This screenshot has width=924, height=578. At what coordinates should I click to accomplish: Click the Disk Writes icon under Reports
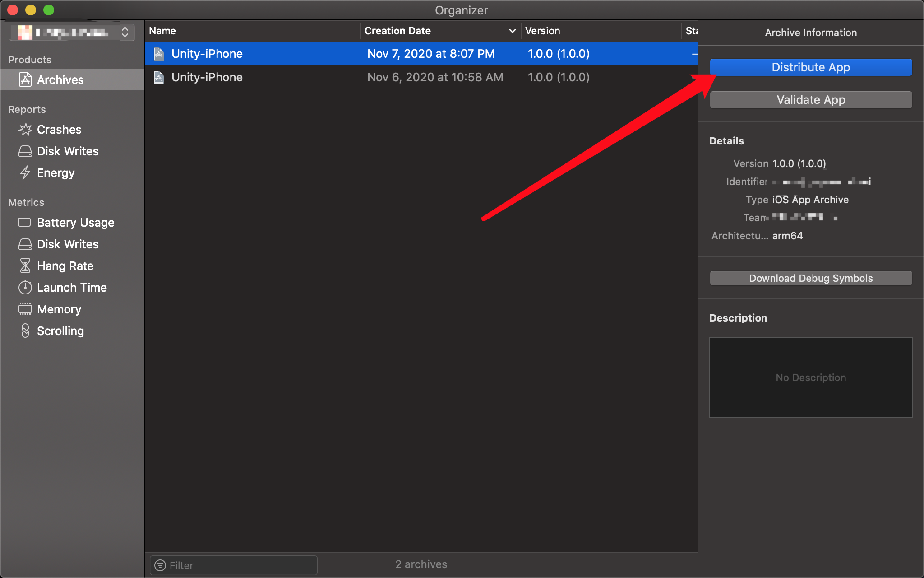coord(25,151)
